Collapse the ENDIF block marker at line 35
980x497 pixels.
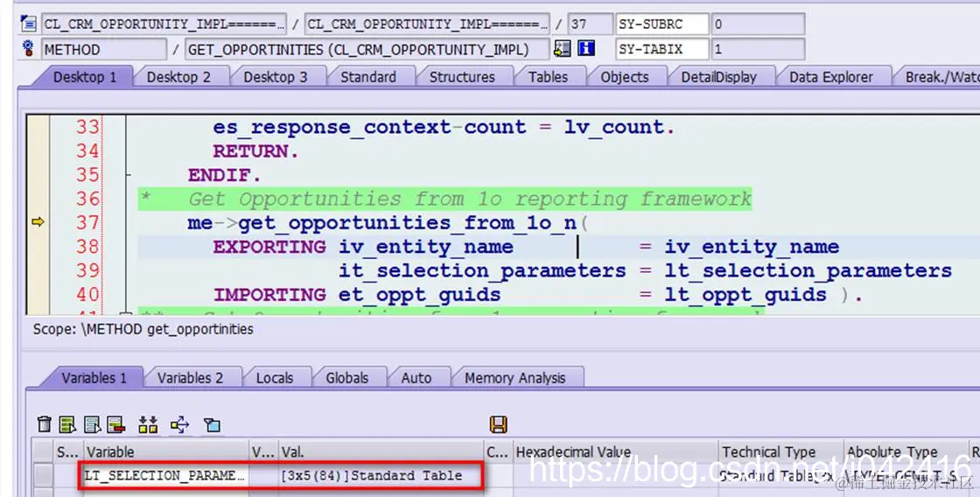pyautogui.click(x=129, y=175)
